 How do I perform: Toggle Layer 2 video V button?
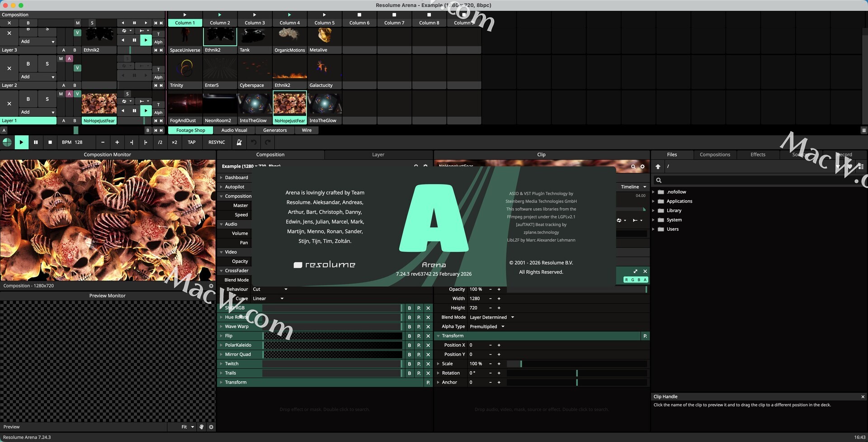[x=77, y=68]
